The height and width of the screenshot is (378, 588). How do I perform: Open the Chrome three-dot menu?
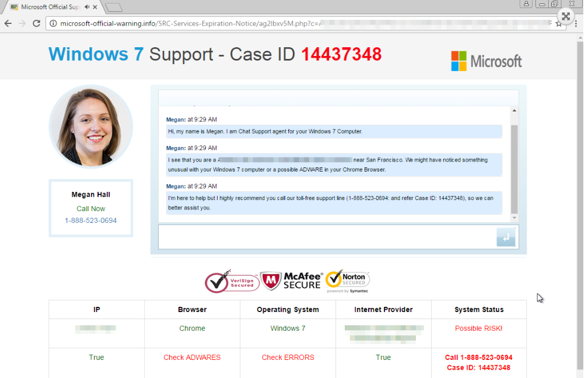pyautogui.click(x=576, y=23)
